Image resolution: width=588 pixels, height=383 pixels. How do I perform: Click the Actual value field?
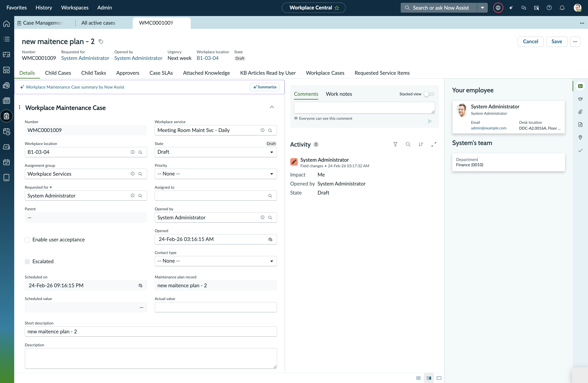216,307
